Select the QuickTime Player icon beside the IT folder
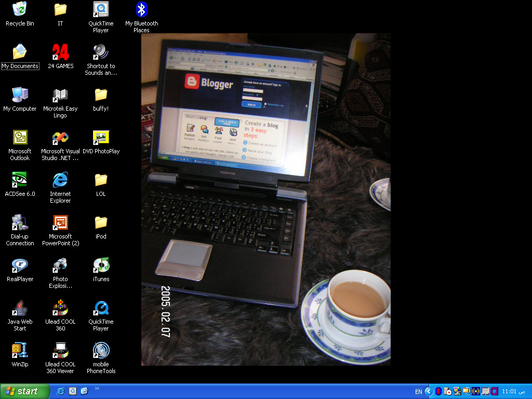The height and width of the screenshot is (399, 532). pyautogui.click(x=101, y=17)
